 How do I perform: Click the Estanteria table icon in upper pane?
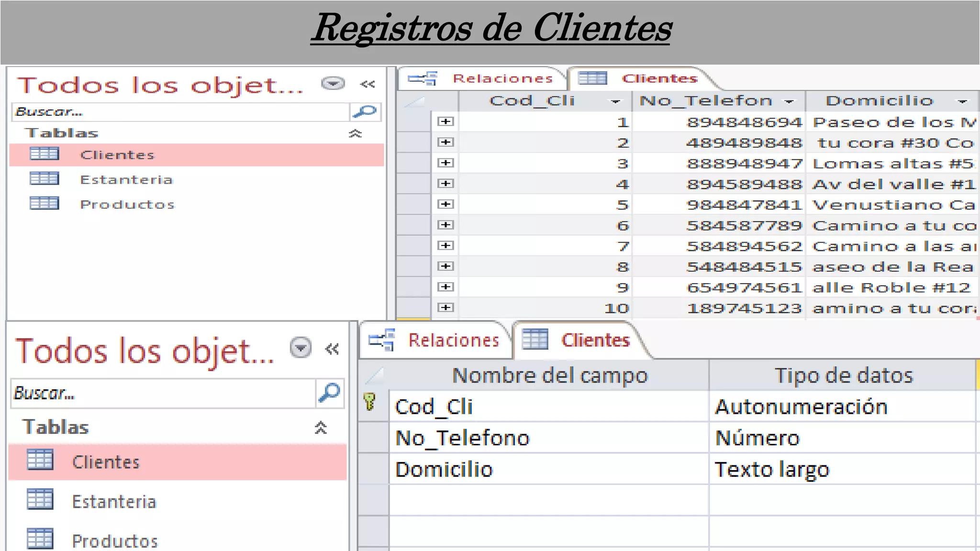[x=44, y=179]
